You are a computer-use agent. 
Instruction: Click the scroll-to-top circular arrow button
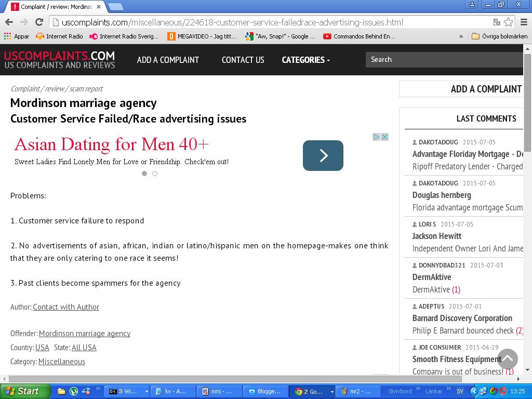pyautogui.click(x=508, y=358)
